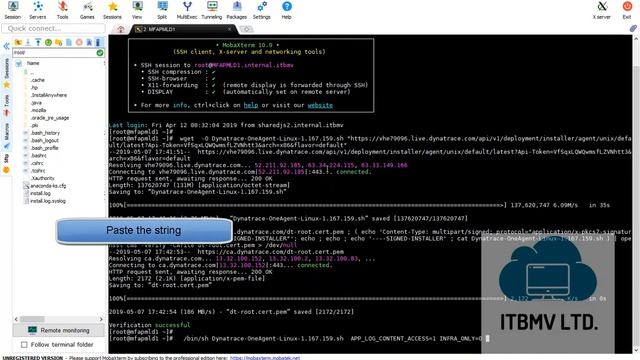This screenshot has height=360, width=640.
Task: Open the website link in terminal banner
Action: click(x=320, y=105)
